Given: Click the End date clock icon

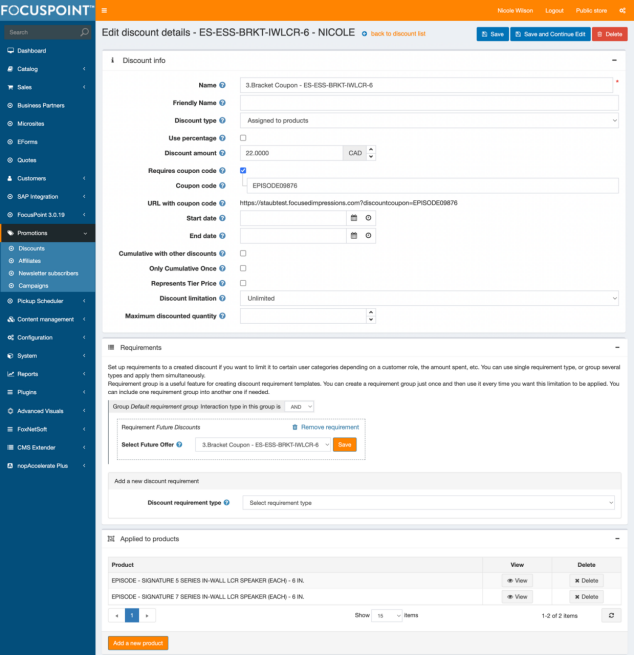Looking at the screenshot, I should coord(368,236).
